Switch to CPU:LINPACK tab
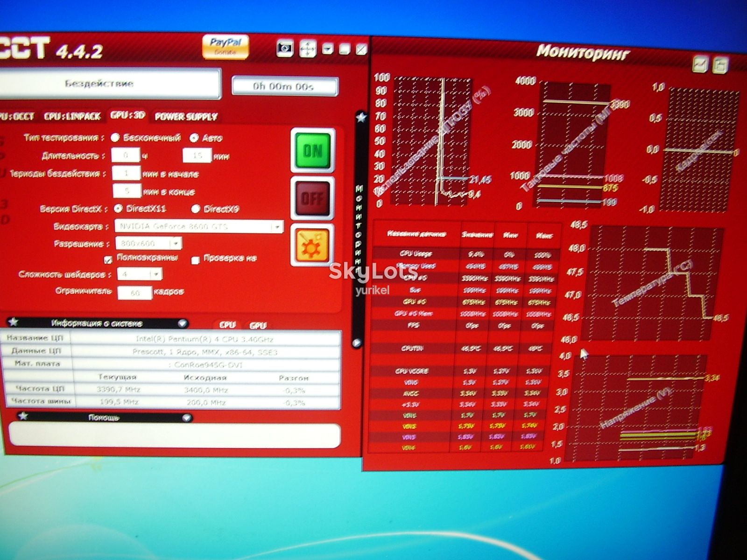 [72, 117]
